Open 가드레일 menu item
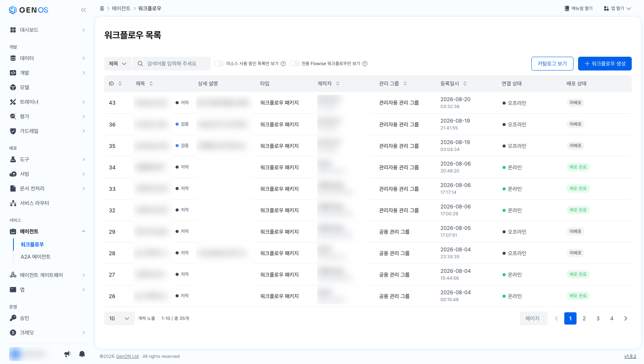 48,131
